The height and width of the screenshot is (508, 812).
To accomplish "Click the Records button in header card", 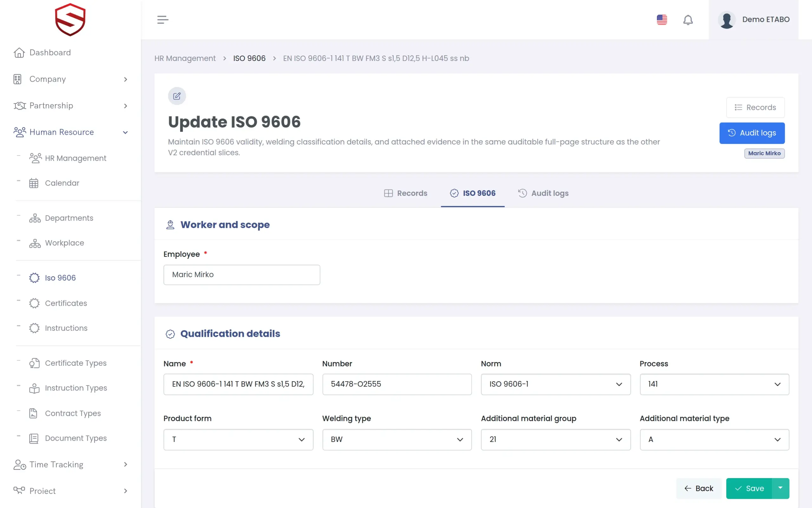I will coord(755,108).
